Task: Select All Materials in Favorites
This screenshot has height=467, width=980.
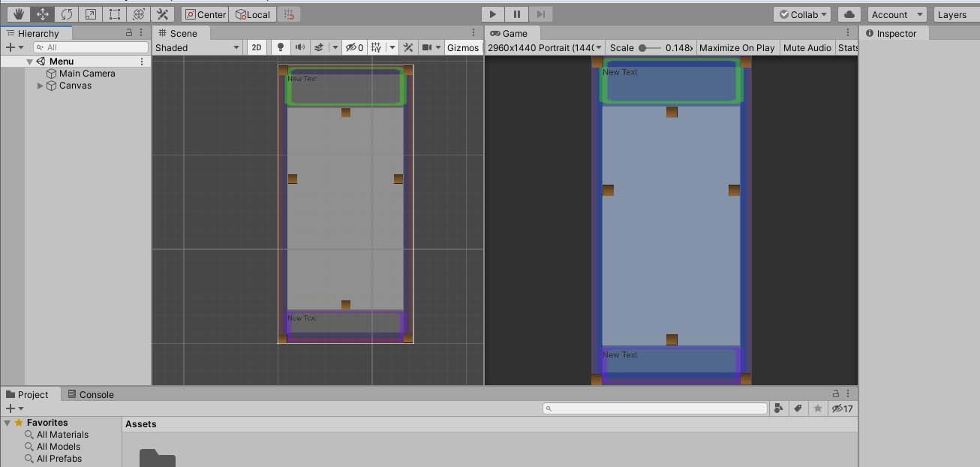Action: click(62, 435)
